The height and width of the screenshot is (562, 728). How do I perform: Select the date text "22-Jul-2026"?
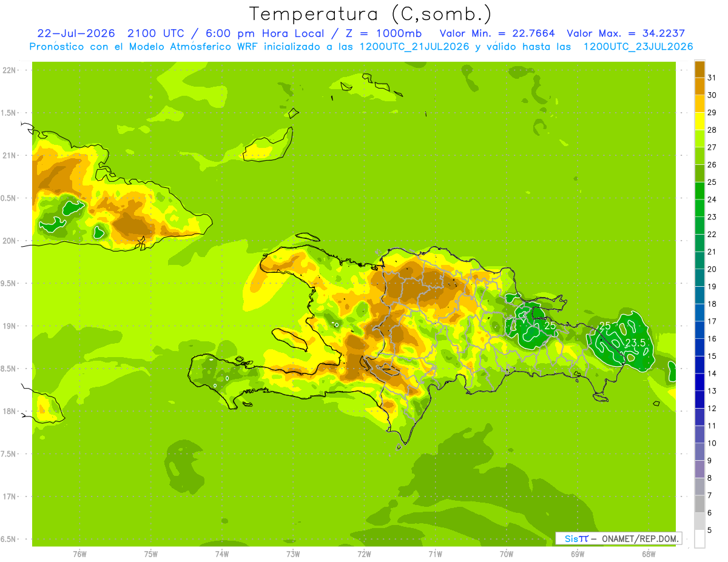click(76, 33)
